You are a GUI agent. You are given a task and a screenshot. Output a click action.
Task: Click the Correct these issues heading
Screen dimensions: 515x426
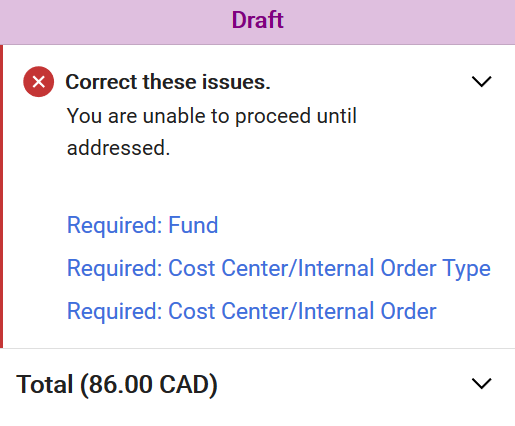click(168, 82)
